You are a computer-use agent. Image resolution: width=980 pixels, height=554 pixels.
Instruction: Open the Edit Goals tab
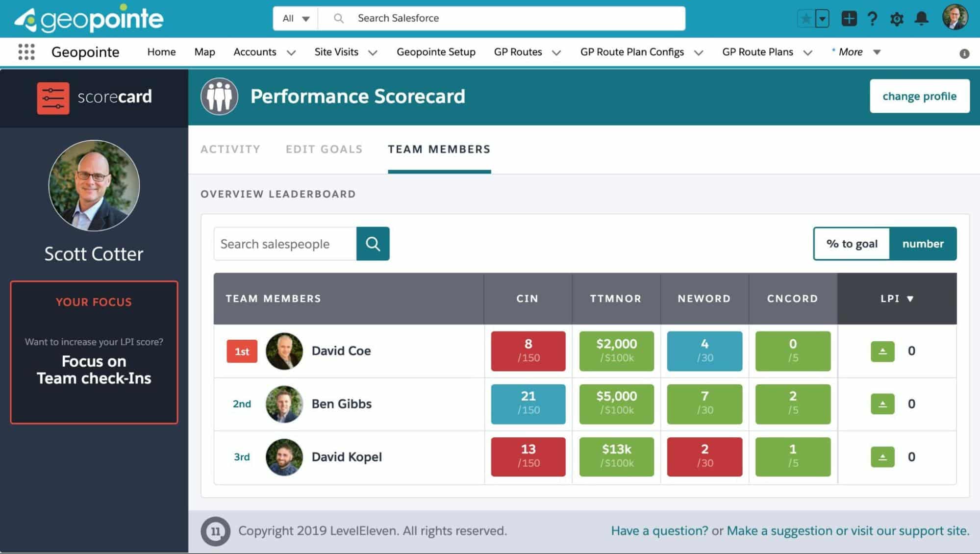(x=324, y=149)
